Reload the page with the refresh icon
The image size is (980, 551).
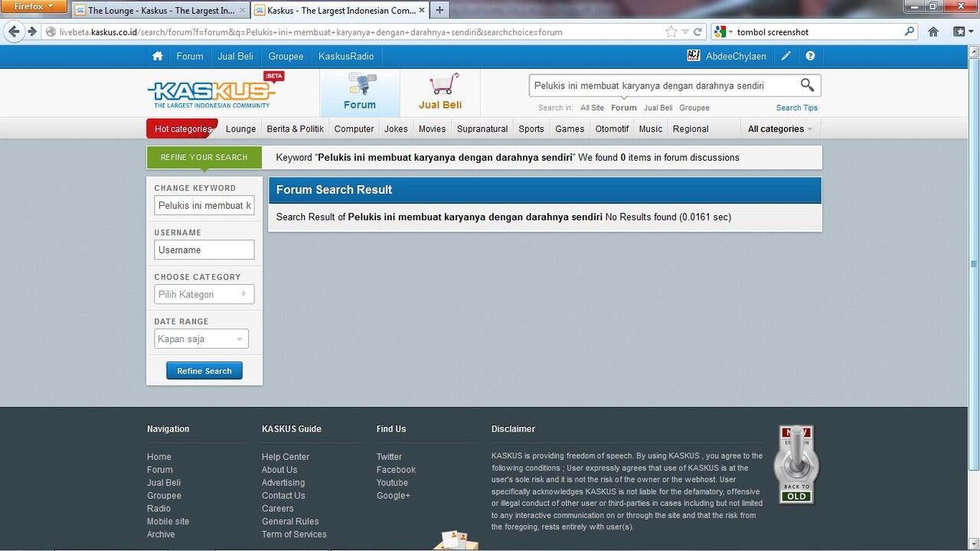tap(697, 32)
